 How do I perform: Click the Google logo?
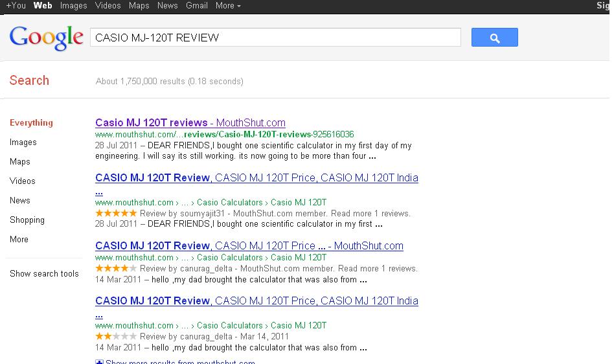coord(46,38)
